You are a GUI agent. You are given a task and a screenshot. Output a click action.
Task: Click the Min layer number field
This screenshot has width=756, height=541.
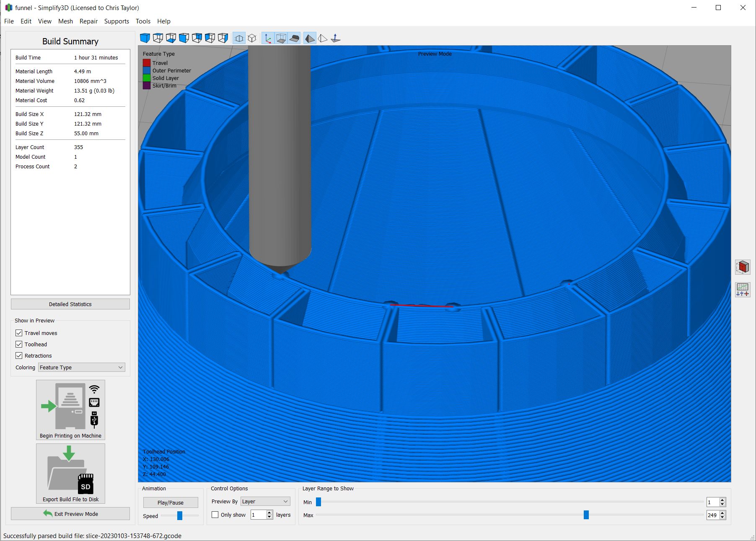tap(713, 502)
